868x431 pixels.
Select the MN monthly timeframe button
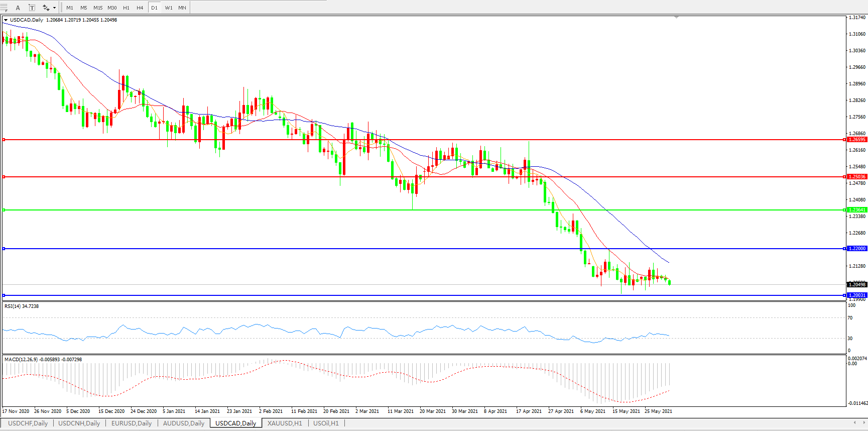[x=182, y=8]
